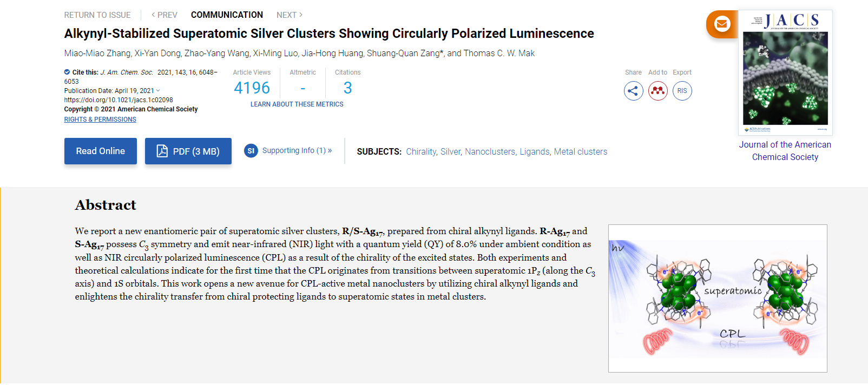868x385 pixels.
Task: Return to issue link
Action: (97, 15)
